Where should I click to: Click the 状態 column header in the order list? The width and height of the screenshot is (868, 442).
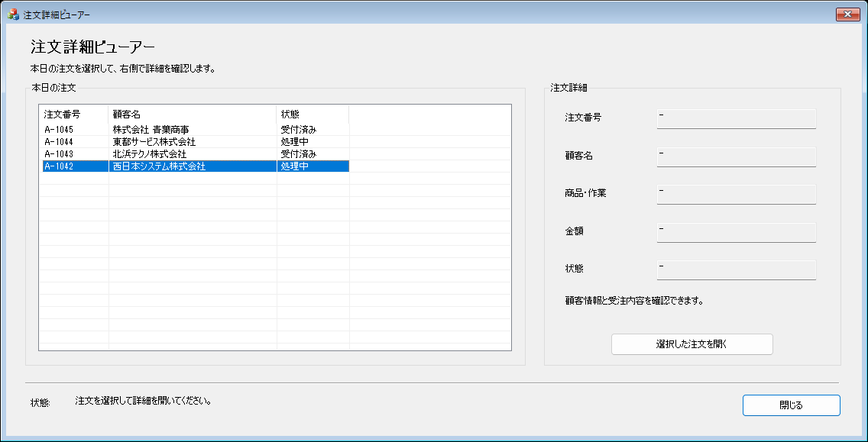[313, 115]
